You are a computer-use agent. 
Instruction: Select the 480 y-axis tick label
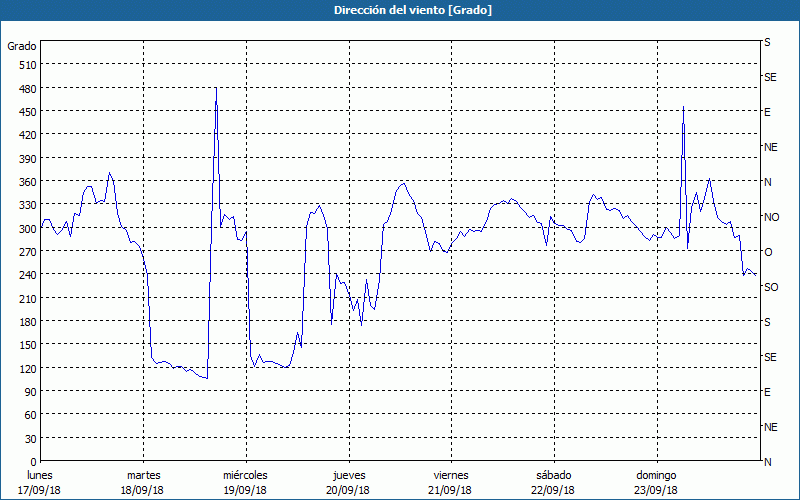tap(28, 89)
